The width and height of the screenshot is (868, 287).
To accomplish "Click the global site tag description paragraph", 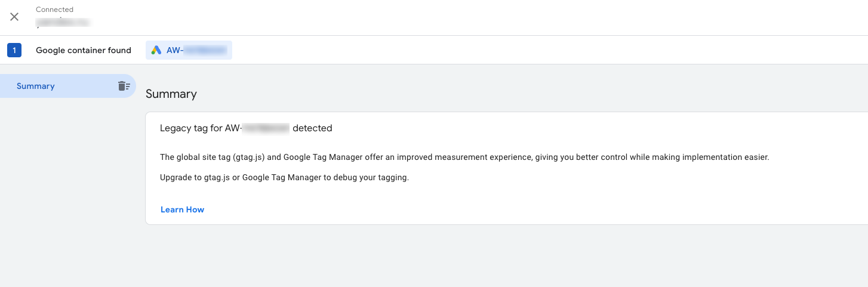I will click(x=464, y=158).
